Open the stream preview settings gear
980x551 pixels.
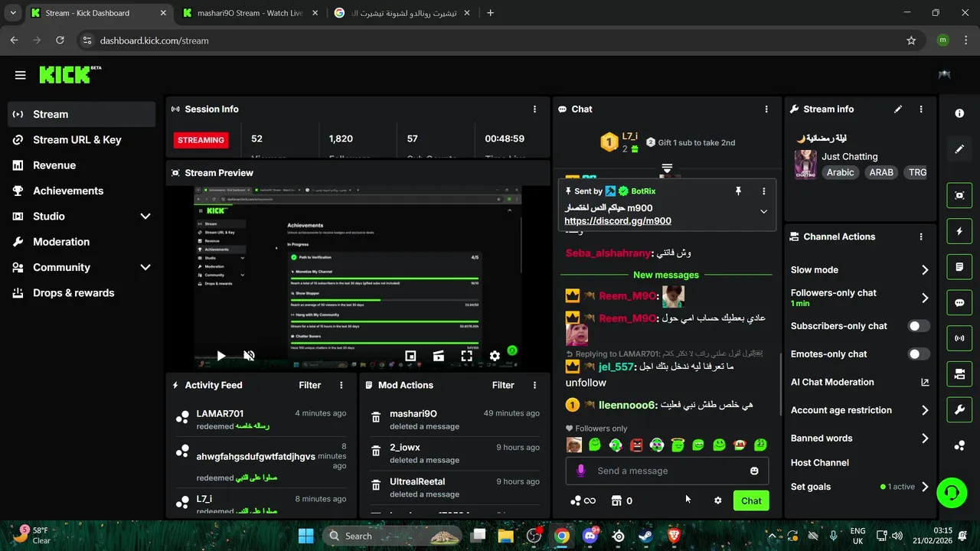(495, 356)
